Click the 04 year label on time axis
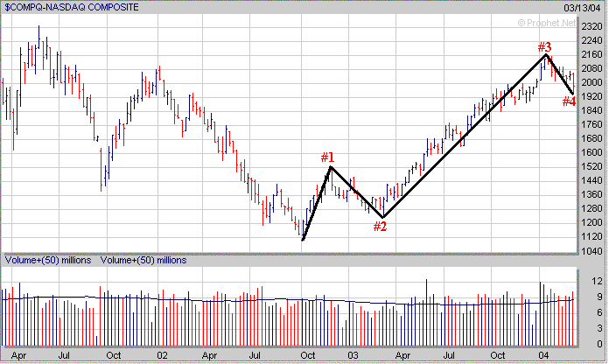The width and height of the screenshot is (609, 364). pos(543,355)
